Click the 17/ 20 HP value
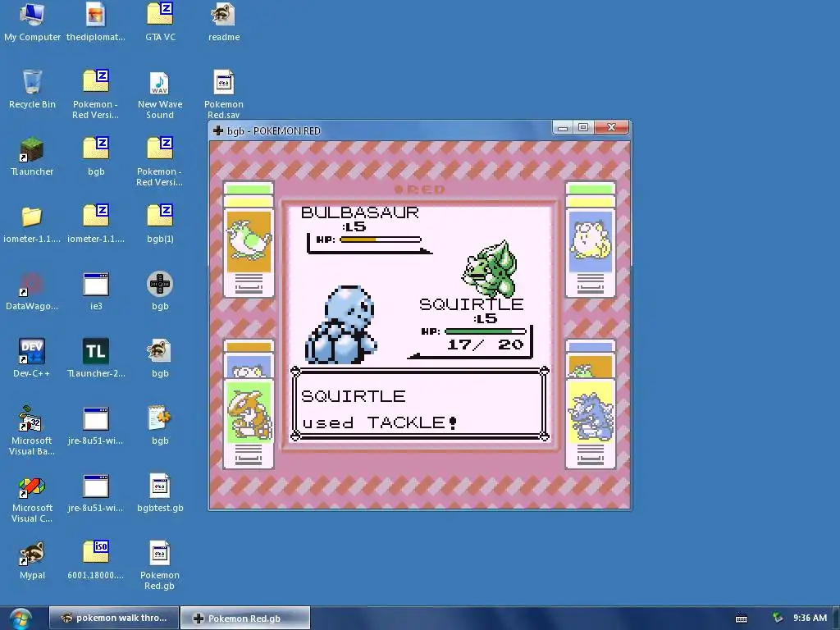 [x=485, y=345]
